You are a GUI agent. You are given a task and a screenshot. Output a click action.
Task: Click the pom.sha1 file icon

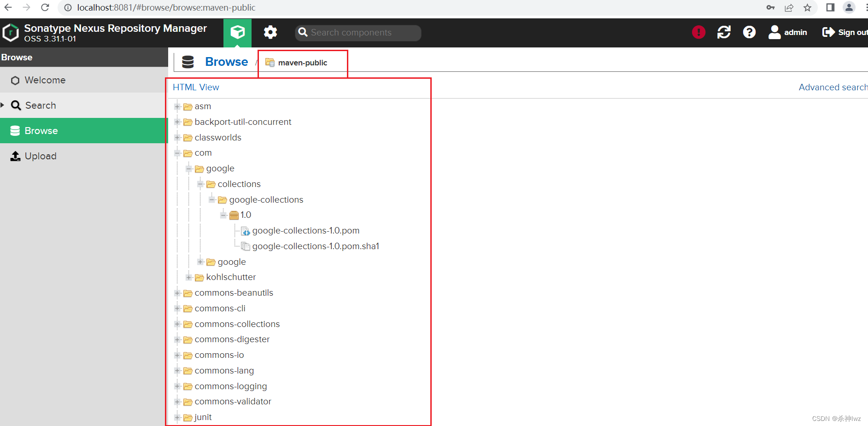coord(246,246)
